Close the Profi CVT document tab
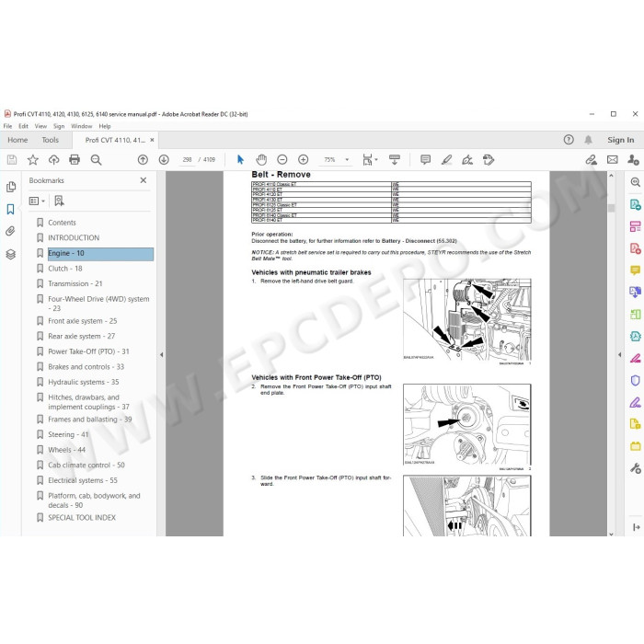Image resolution: width=644 pixels, height=644 pixels. (152, 140)
